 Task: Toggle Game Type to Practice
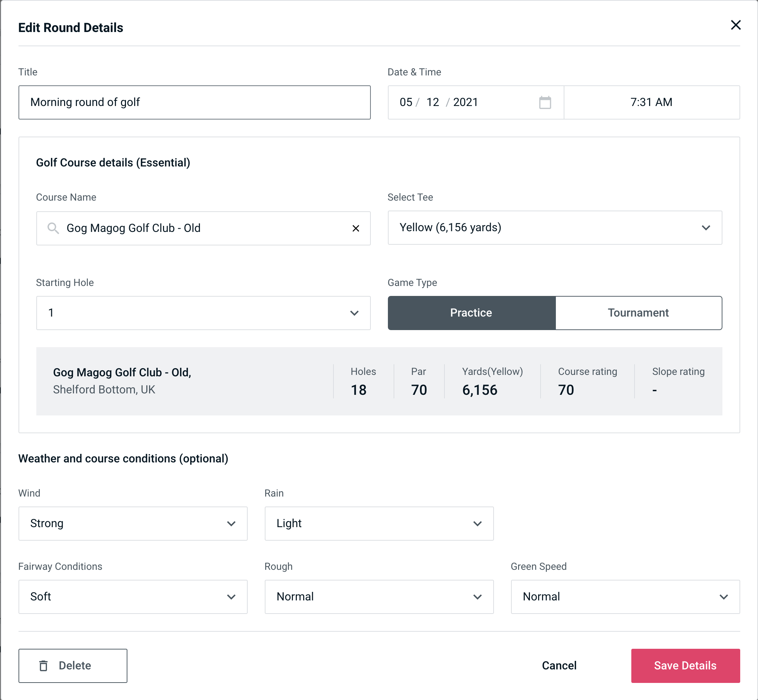471,313
